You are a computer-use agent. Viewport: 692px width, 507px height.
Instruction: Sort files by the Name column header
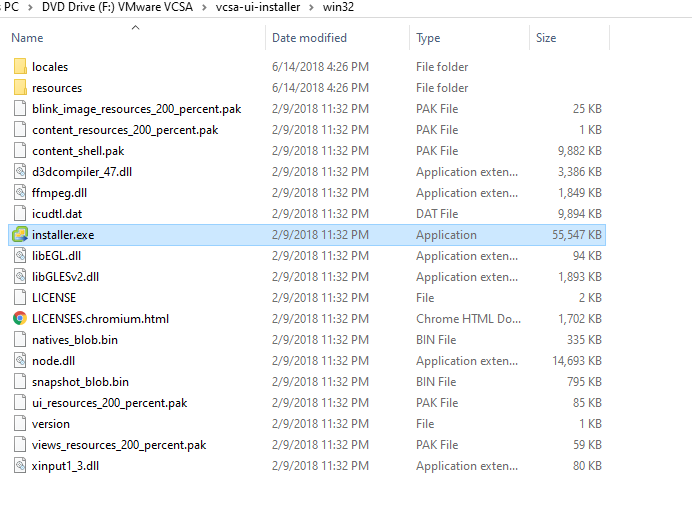pos(27,38)
